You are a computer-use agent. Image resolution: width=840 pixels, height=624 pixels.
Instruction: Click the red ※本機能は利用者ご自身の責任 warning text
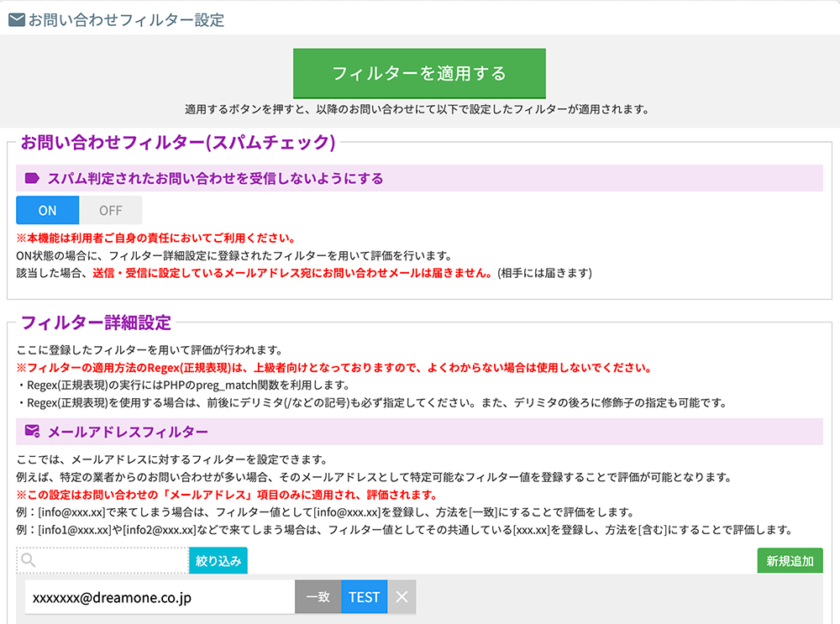point(155,239)
